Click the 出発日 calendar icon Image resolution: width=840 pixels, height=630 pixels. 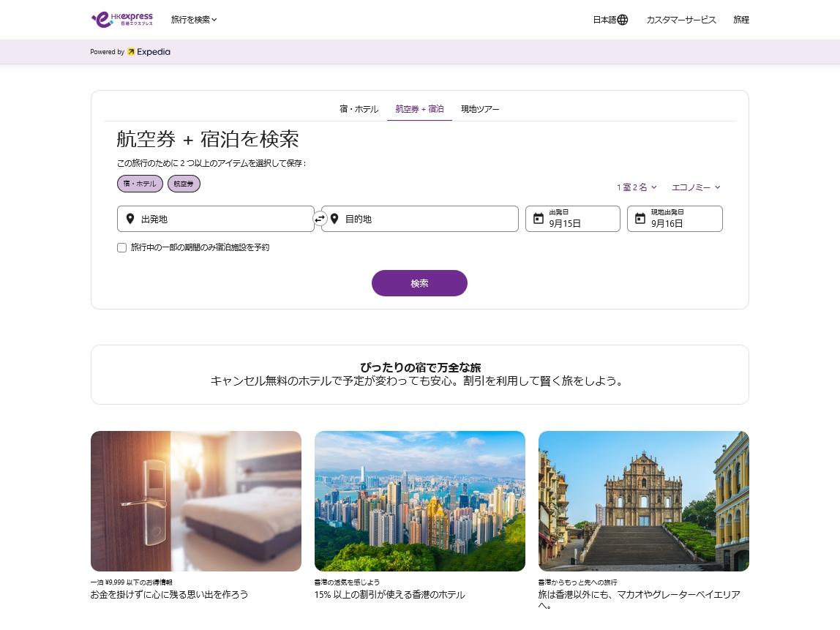(x=539, y=219)
